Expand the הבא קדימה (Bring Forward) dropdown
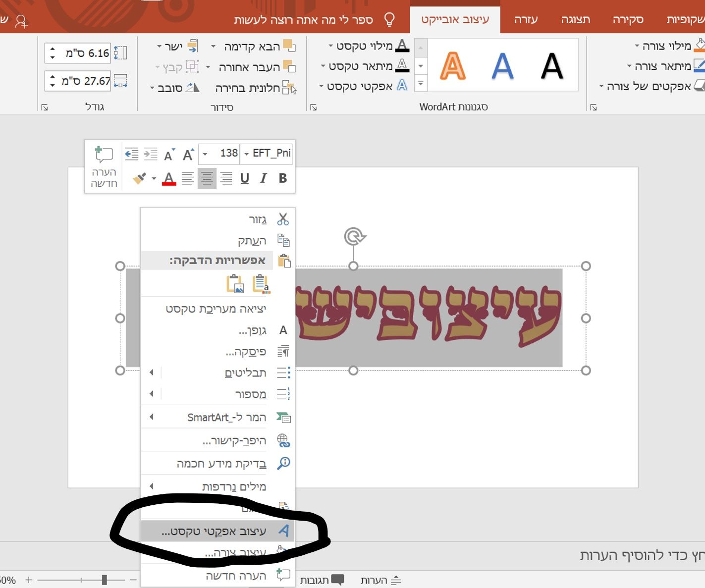This screenshot has width=705, height=588. point(213,47)
